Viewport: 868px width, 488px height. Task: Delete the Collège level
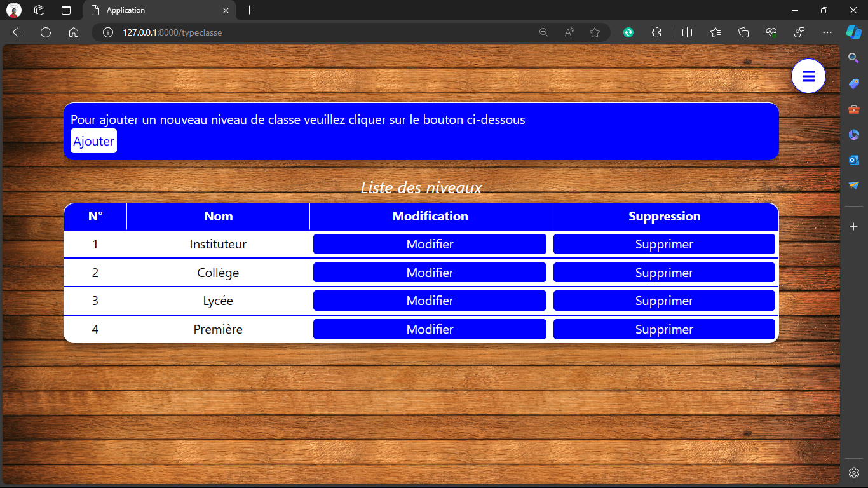664,273
